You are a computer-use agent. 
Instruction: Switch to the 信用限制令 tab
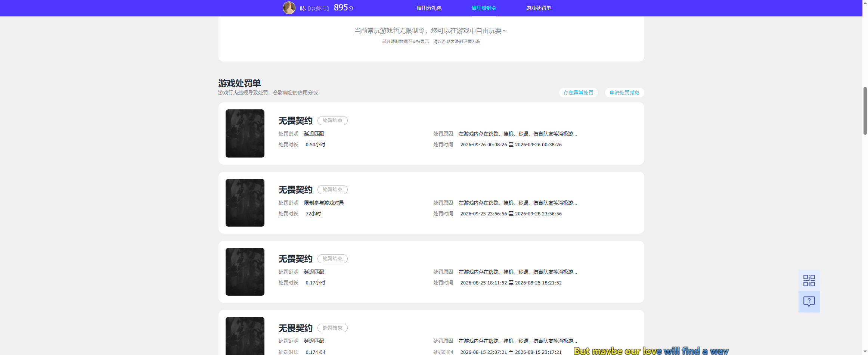coord(484,8)
